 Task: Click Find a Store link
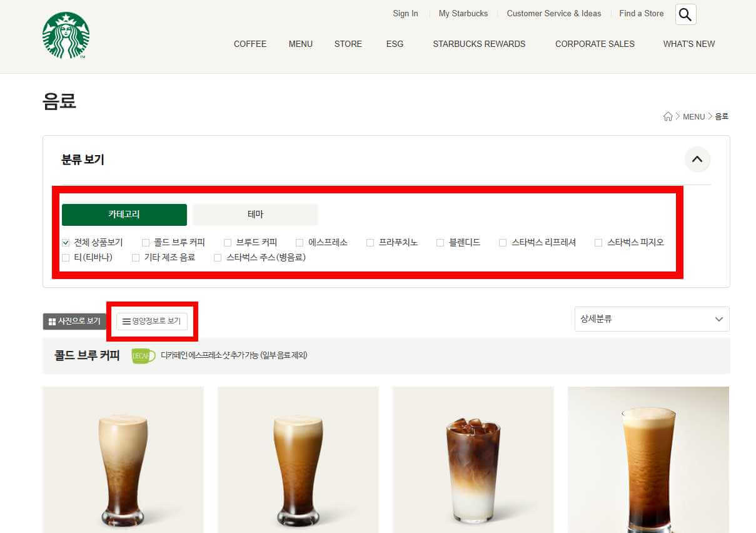pyautogui.click(x=642, y=13)
